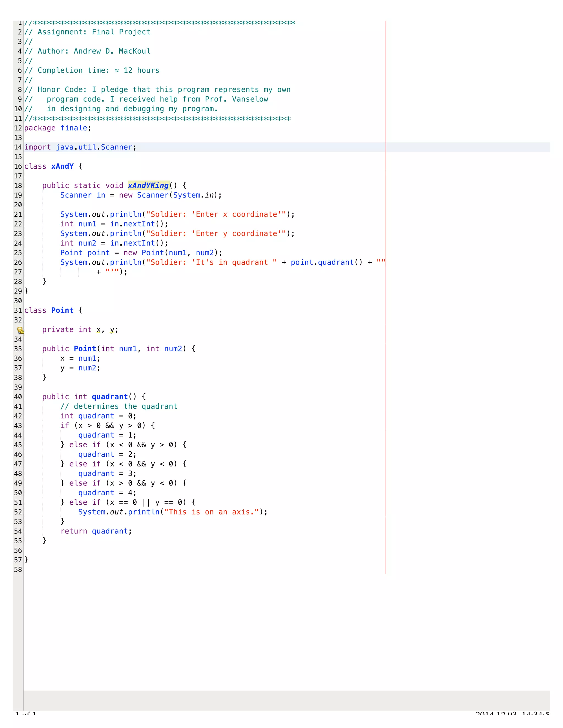Click the Point constructor name on line 35
Viewport: 563px width, 728px height.
85,349
